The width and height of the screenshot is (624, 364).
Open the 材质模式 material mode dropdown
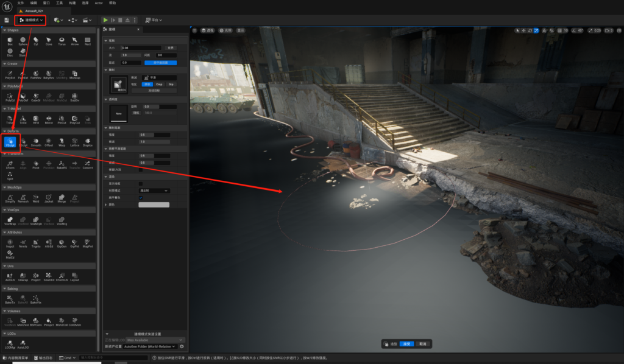click(154, 191)
